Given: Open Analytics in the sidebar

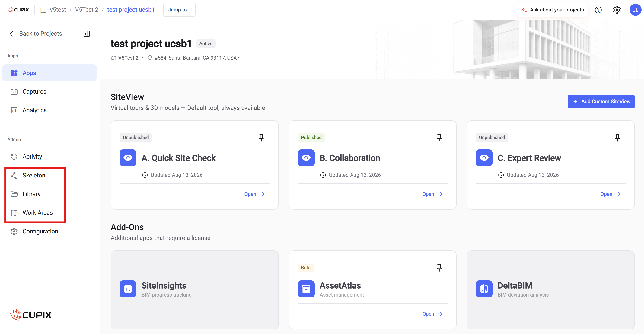Looking at the screenshot, I should point(49,110).
